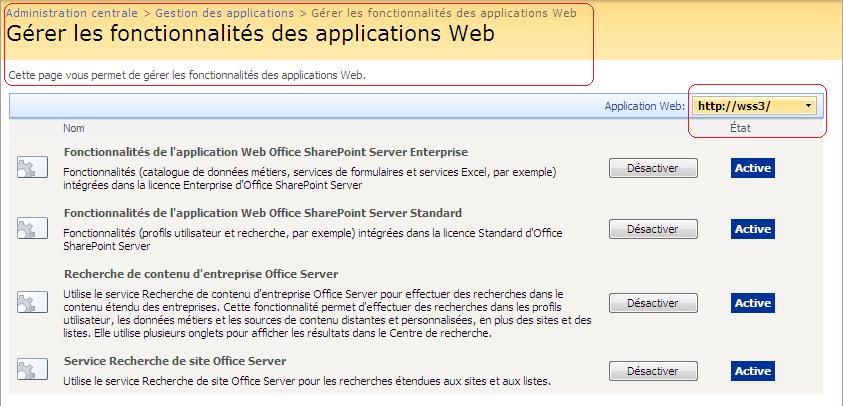843x406 pixels.
Task: Select the http://wss3/ application field
Action: [x=747, y=105]
